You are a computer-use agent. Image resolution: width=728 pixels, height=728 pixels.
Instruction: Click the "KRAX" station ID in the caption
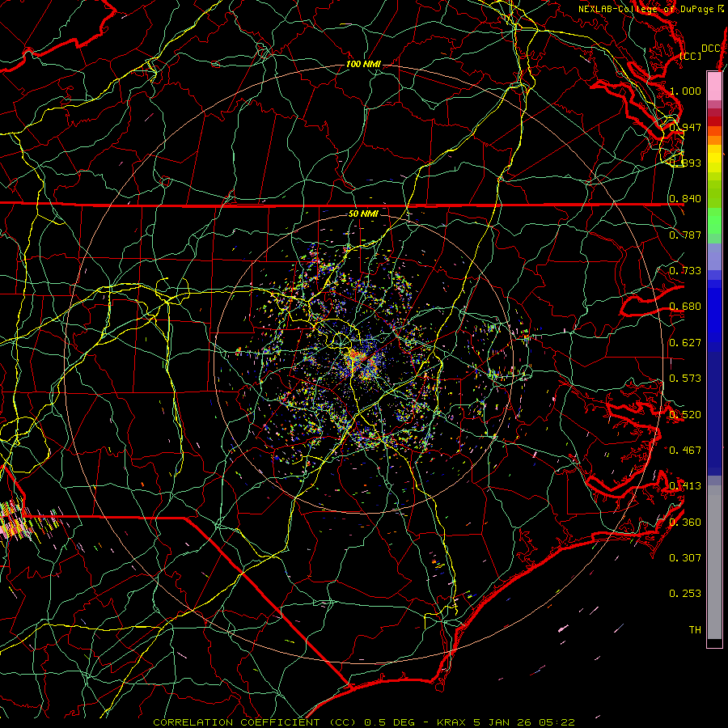[x=451, y=722]
